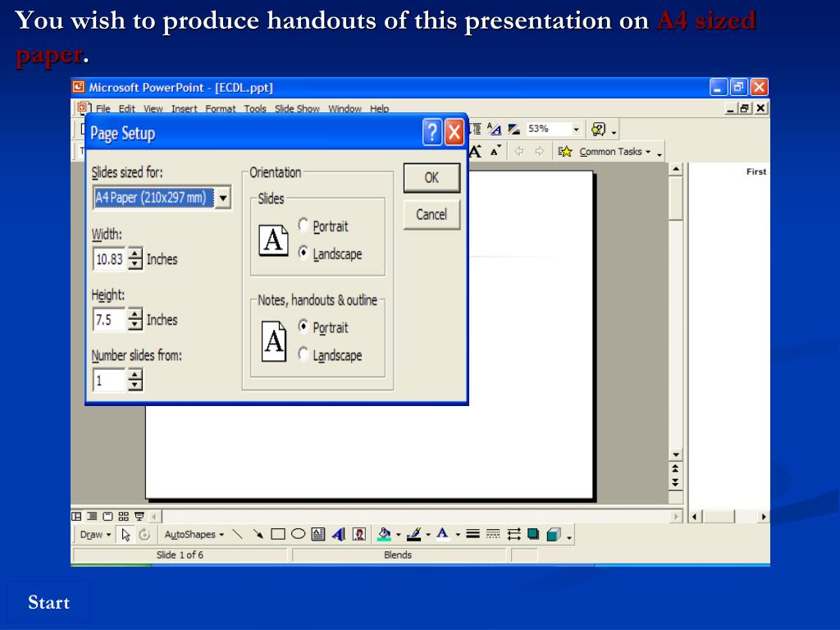Apply Font Color letter A icon
Viewport: 840px width, 630px height.
pos(442,535)
